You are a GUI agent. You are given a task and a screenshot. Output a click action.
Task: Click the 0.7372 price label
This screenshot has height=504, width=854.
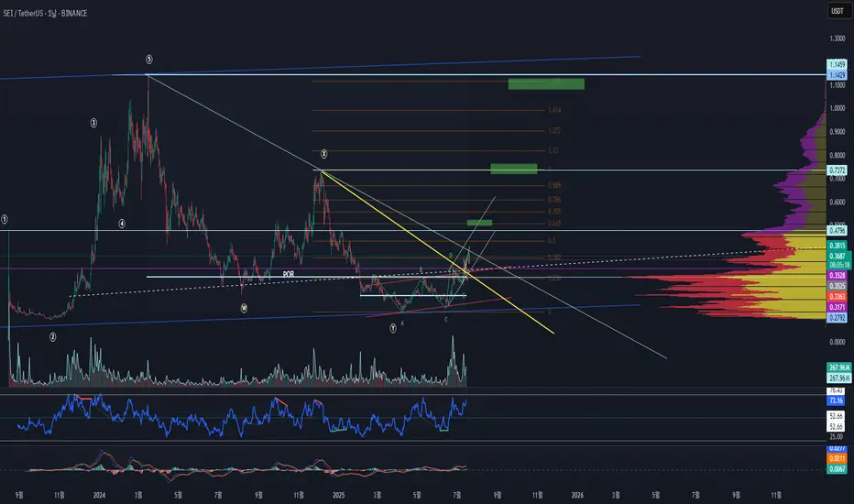838,170
